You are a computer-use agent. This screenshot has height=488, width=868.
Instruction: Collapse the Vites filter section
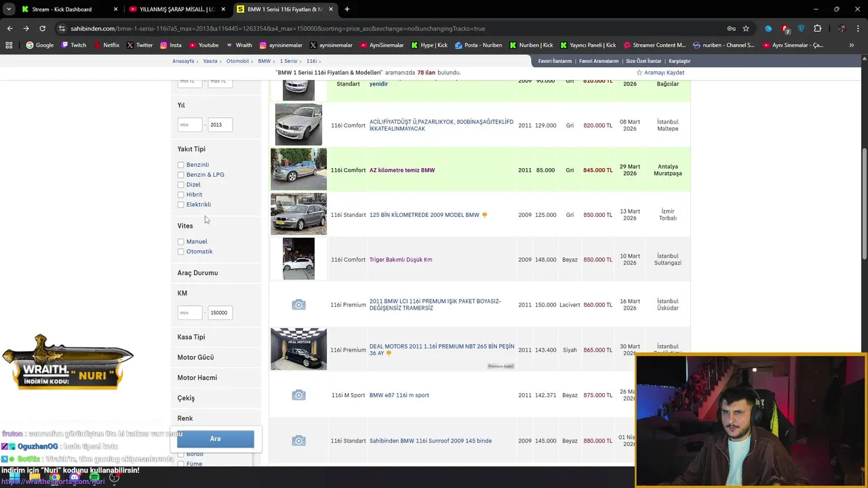pyautogui.click(x=185, y=226)
